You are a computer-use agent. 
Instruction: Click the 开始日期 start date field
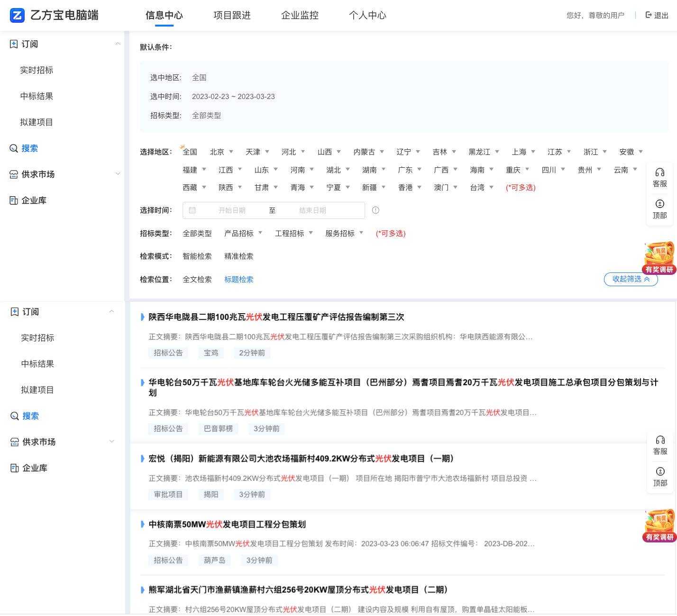pyautogui.click(x=232, y=210)
